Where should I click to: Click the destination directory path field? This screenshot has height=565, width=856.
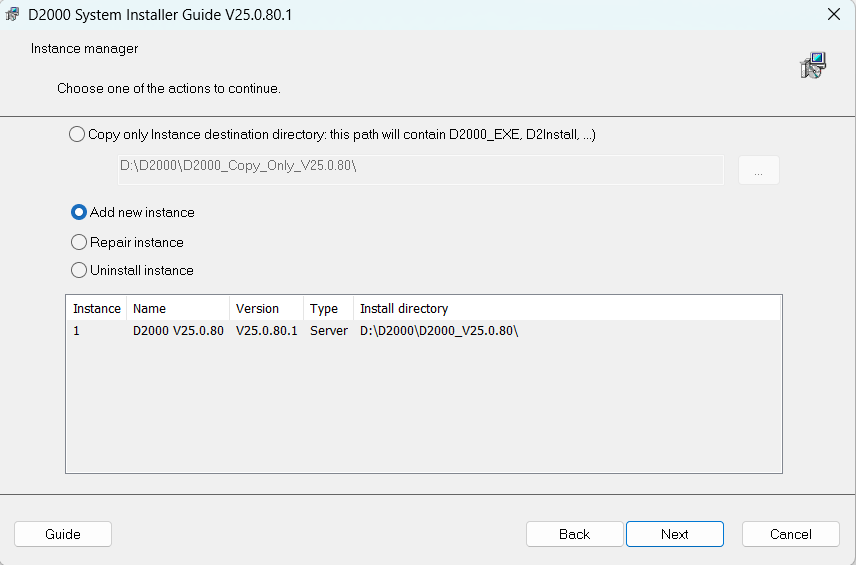pos(420,170)
